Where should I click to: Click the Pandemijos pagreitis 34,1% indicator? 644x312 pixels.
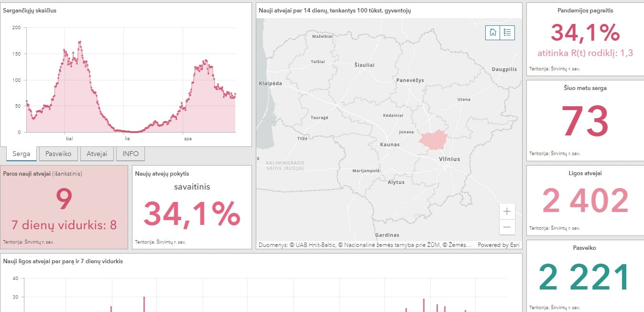(585, 33)
